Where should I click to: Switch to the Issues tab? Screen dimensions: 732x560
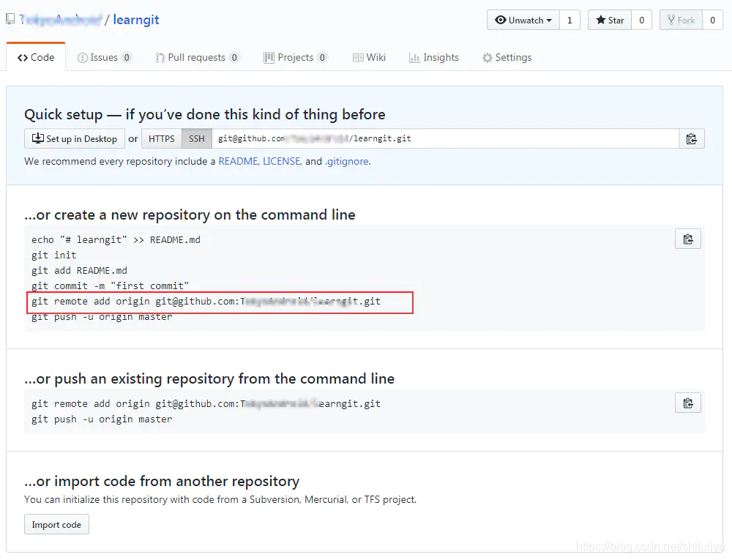[x=104, y=57]
